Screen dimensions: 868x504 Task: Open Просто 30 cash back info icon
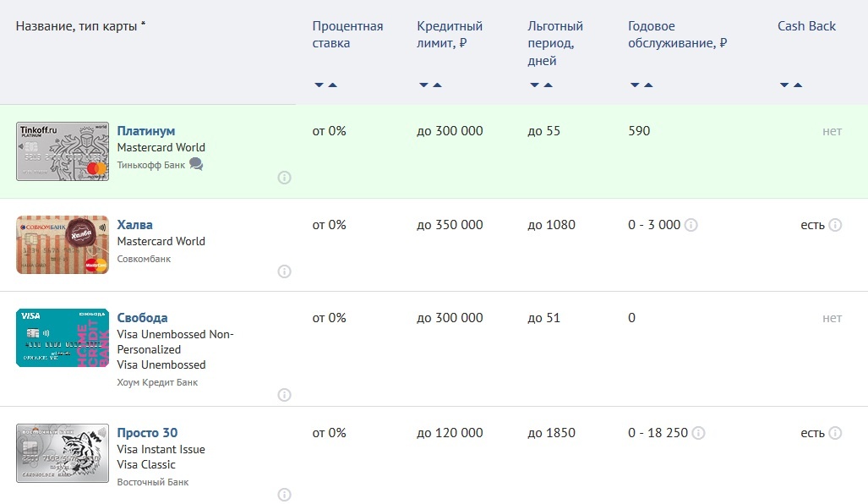(835, 433)
